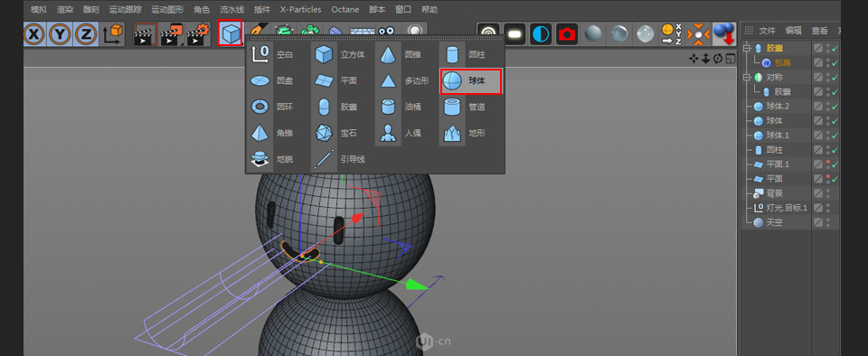Open the 插件 menu
Screen dimensions: 868x356
262,9
